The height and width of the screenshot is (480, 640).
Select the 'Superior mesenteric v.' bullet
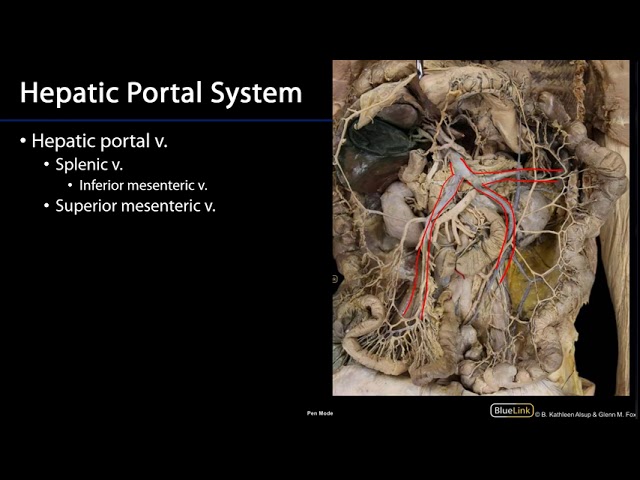click(x=136, y=206)
